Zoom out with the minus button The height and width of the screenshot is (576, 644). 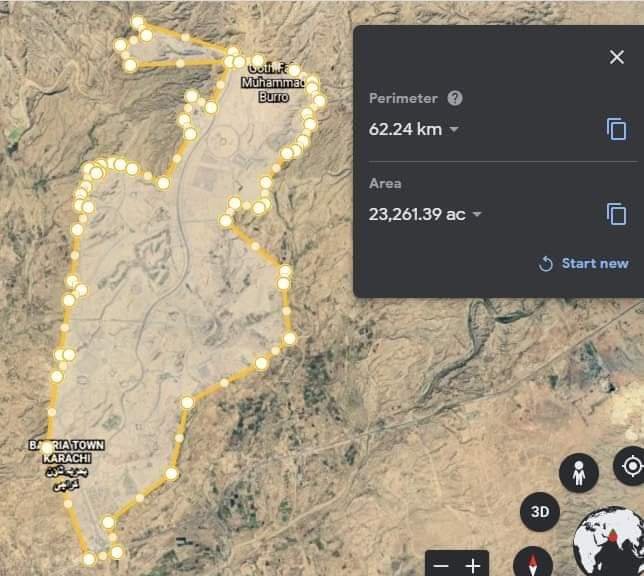tap(441, 566)
